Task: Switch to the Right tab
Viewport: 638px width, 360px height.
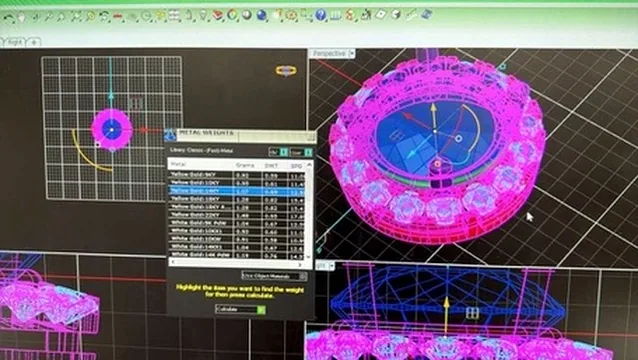Action: pos(14,42)
